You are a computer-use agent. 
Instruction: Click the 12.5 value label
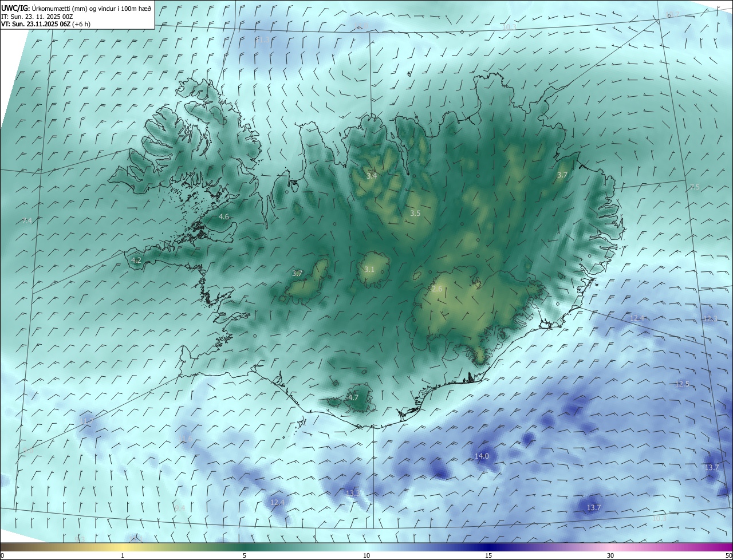click(x=682, y=384)
